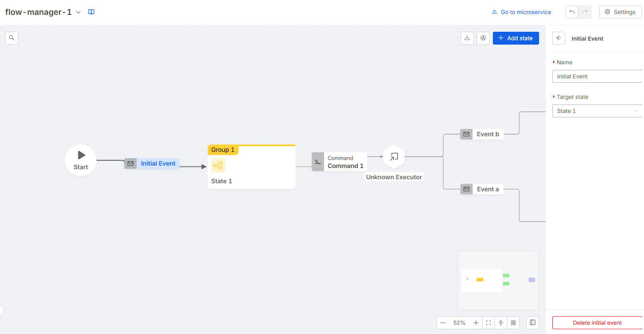Open the Target state dropdown

click(597, 111)
